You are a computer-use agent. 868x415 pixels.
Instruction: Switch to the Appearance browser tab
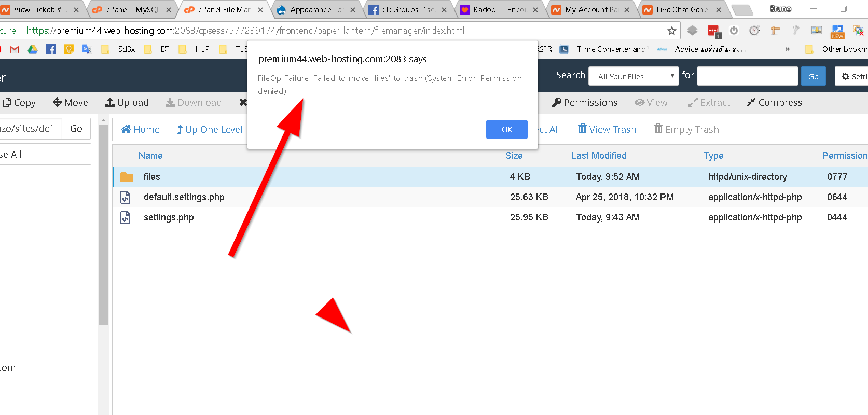tap(316, 9)
